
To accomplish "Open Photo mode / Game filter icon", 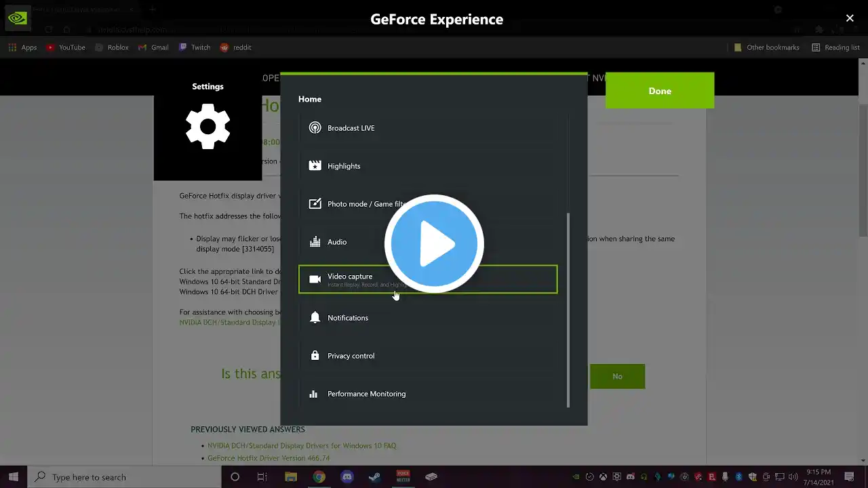I will pos(315,204).
